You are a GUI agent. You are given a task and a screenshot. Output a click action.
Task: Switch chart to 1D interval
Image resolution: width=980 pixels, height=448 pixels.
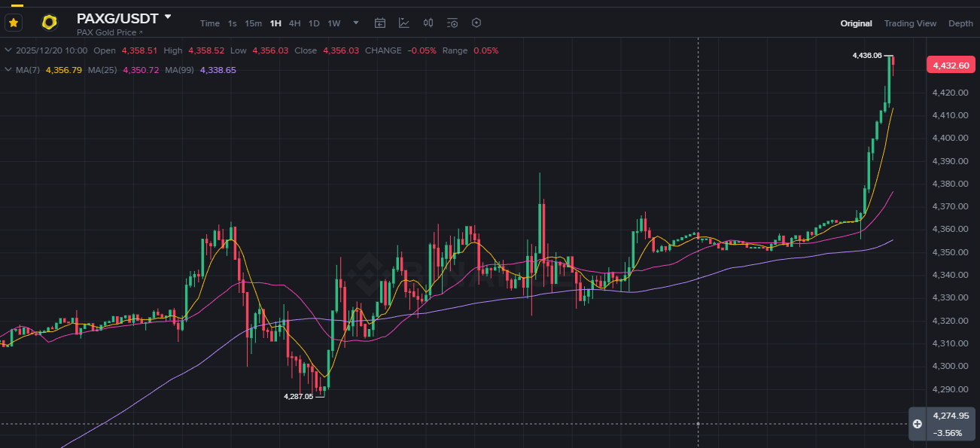pyautogui.click(x=314, y=23)
